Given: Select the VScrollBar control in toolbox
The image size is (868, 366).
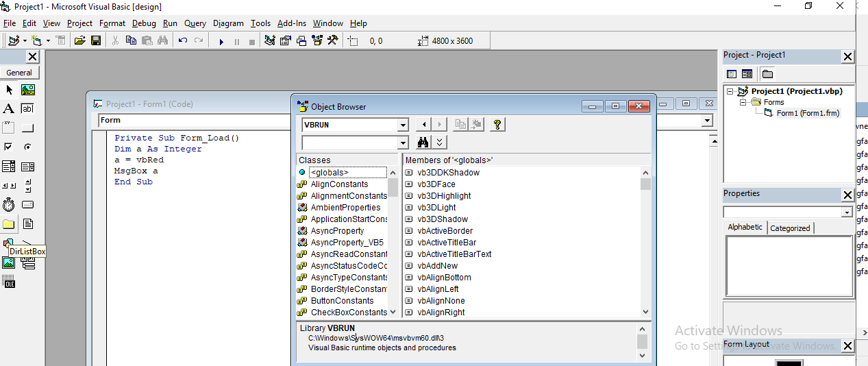Looking at the screenshot, I should point(28,186).
